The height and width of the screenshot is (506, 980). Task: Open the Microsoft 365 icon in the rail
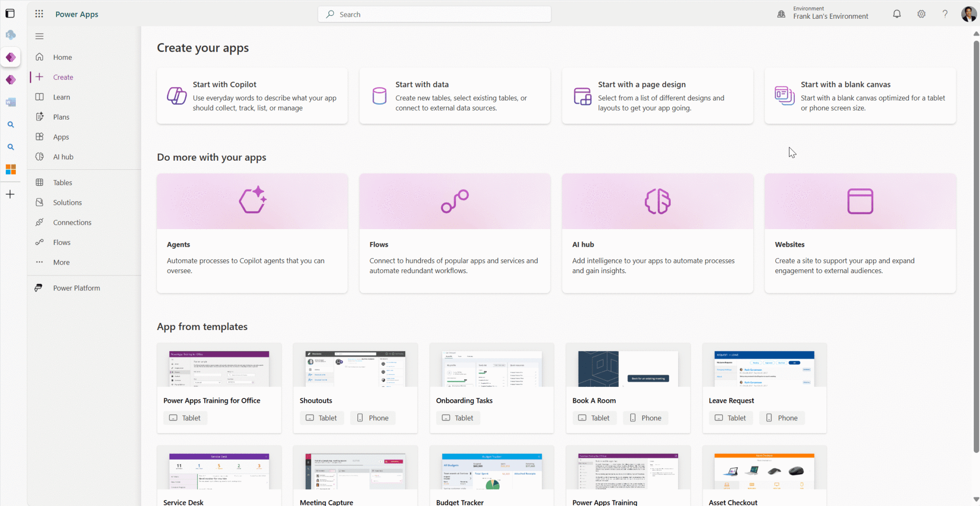[11, 169]
